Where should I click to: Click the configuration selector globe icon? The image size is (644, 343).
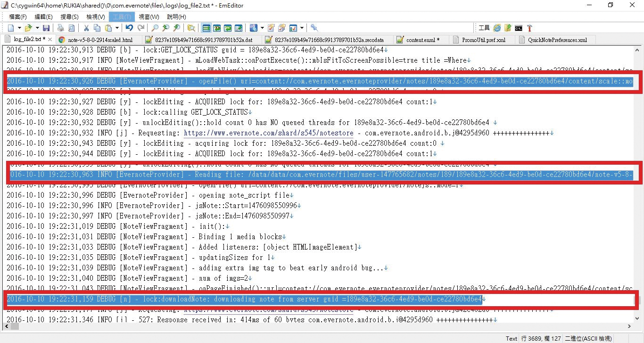[x=254, y=28]
